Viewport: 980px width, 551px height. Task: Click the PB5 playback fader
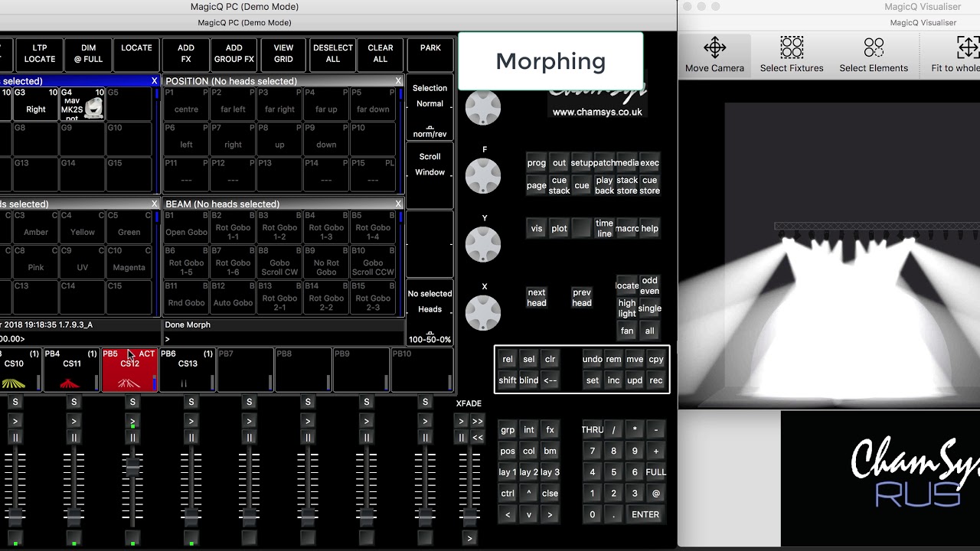132,466
